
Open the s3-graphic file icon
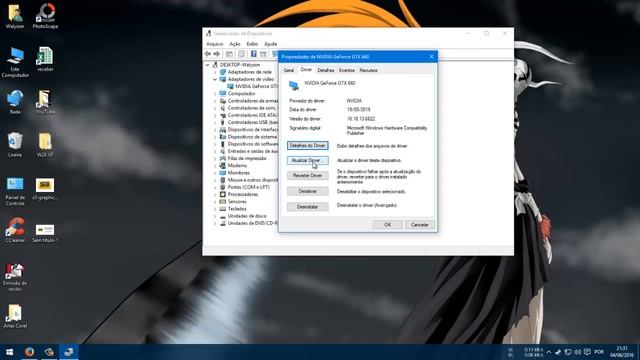[45, 189]
